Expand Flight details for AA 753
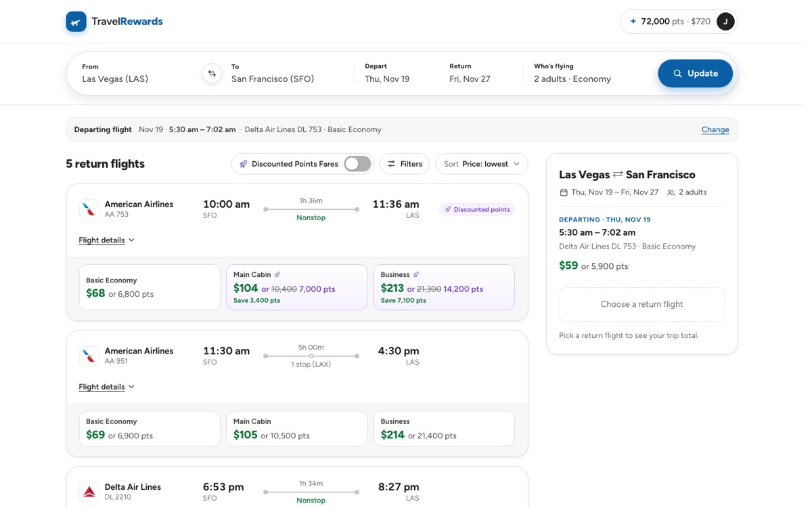Image resolution: width=812 pixels, height=508 pixels. (x=107, y=240)
